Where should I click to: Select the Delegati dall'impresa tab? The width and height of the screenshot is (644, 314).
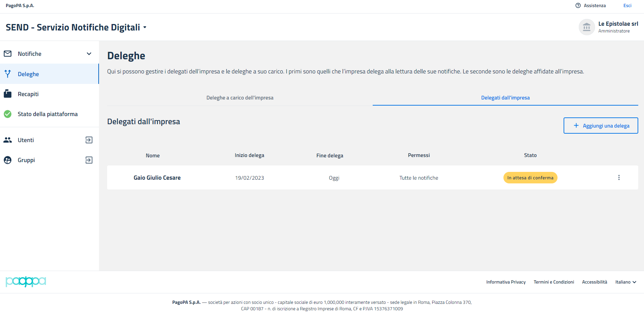[505, 98]
